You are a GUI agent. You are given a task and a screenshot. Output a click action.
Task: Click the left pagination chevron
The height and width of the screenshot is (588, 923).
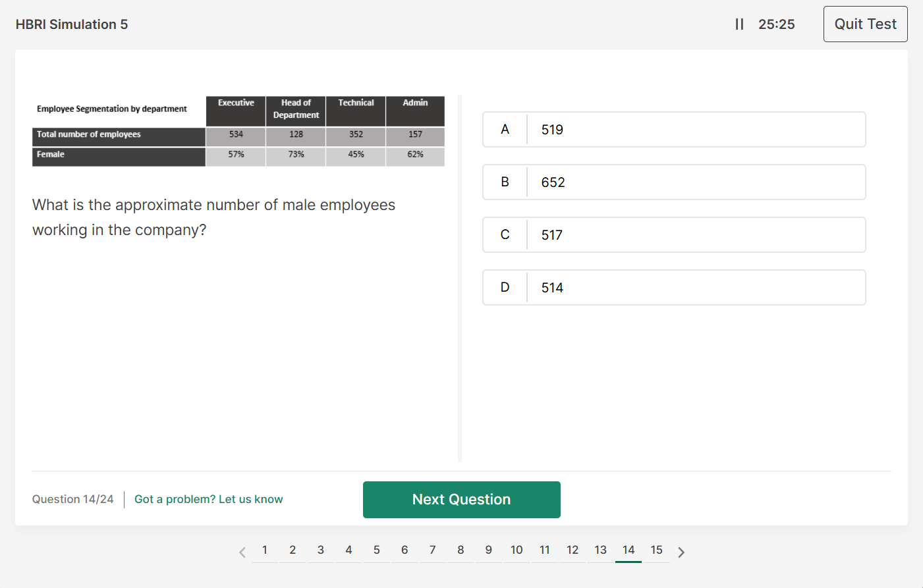click(242, 552)
